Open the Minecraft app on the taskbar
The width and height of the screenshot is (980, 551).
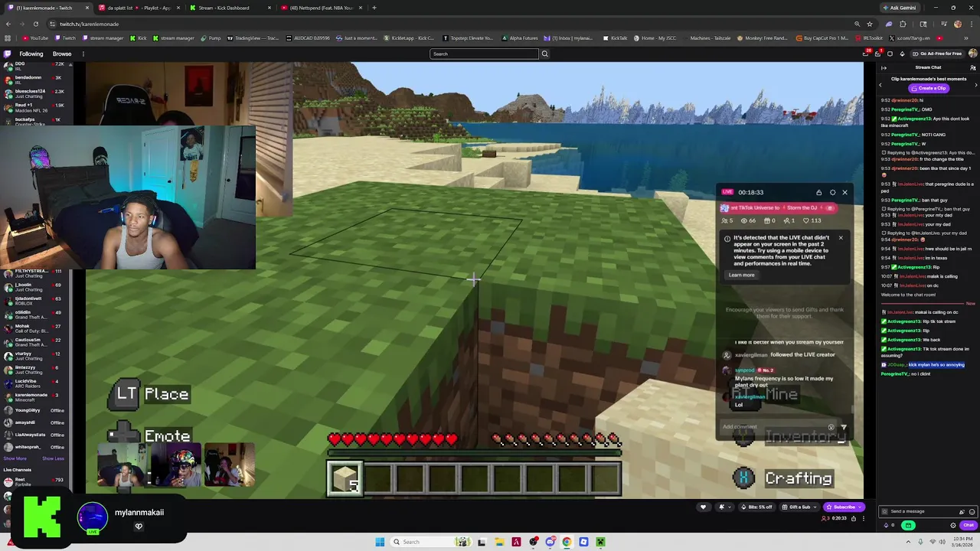(x=600, y=542)
